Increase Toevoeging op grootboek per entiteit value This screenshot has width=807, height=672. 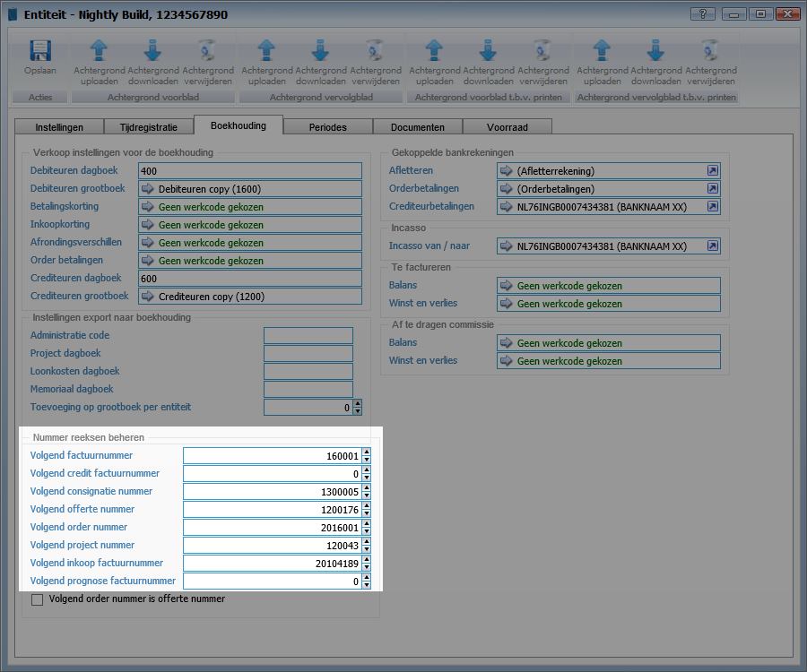358,404
